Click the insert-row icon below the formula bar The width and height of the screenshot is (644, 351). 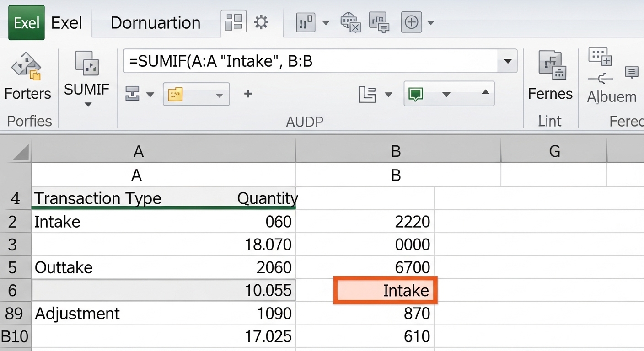[x=132, y=94]
